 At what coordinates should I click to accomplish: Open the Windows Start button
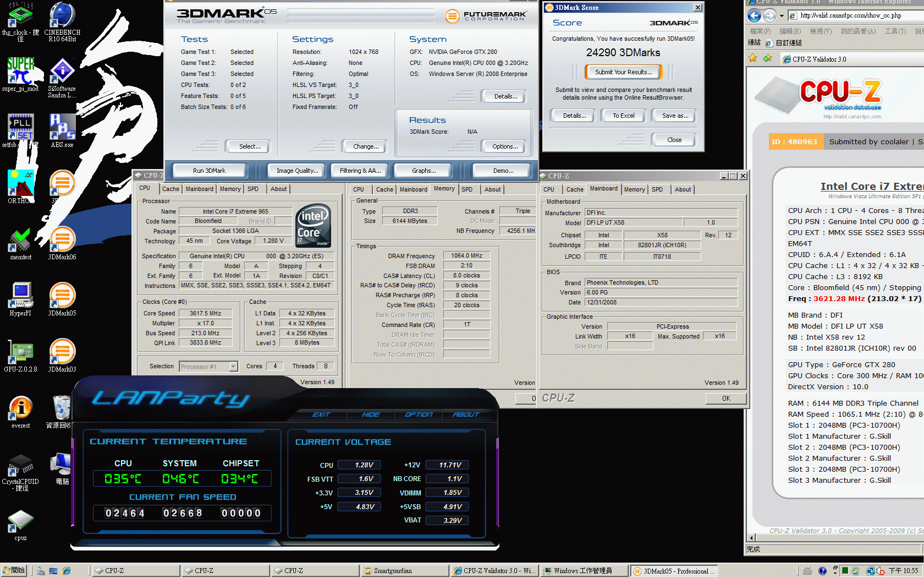click(14, 571)
